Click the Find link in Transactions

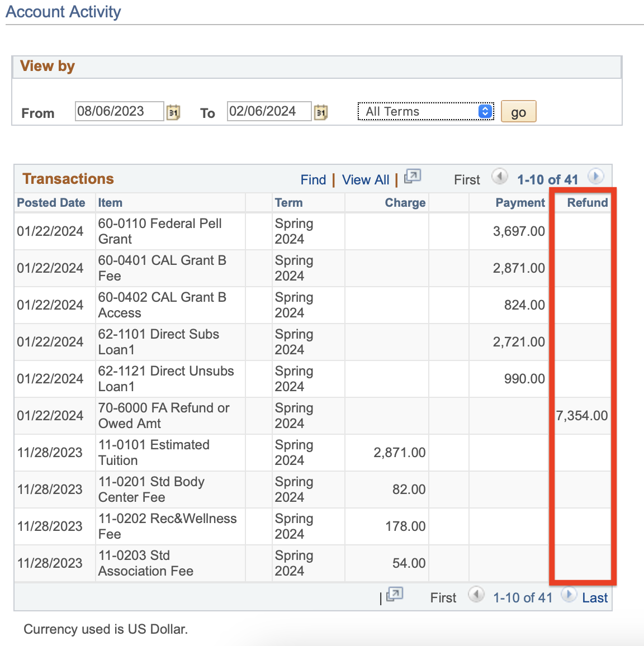pyautogui.click(x=313, y=179)
